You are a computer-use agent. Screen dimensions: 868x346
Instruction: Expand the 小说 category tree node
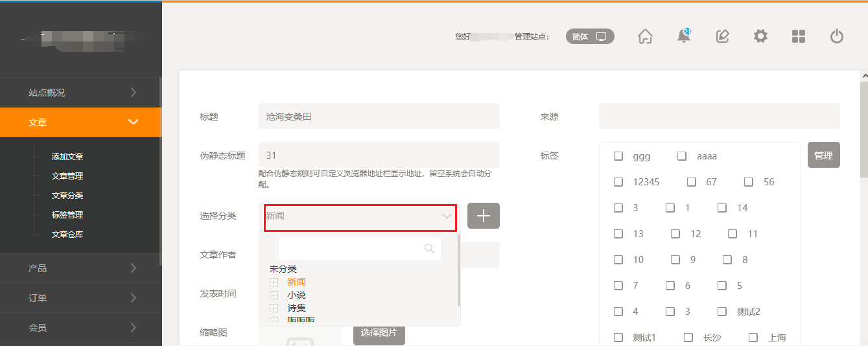(274, 295)
